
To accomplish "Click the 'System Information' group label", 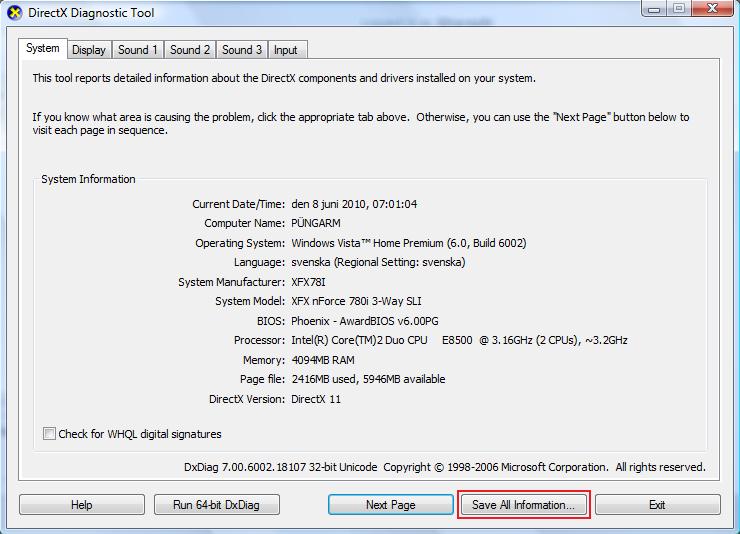I will [88, 179].
